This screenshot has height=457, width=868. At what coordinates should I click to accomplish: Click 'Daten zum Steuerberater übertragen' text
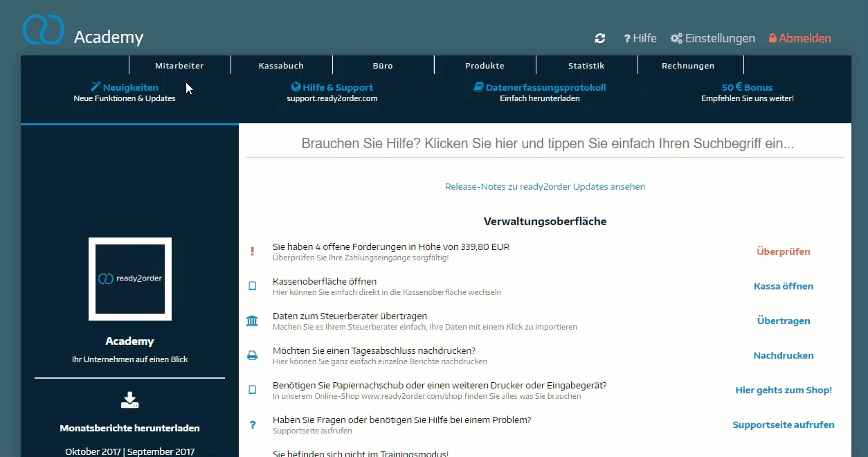click(x=350, y=316)
